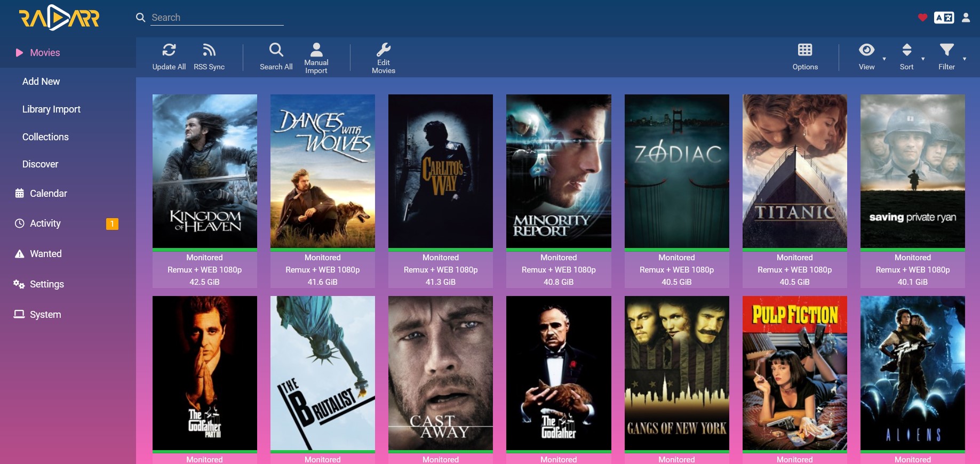Click the Movies play arrow icon
Viewport: 980px width, 464px height.
click(x=19, y=52)
